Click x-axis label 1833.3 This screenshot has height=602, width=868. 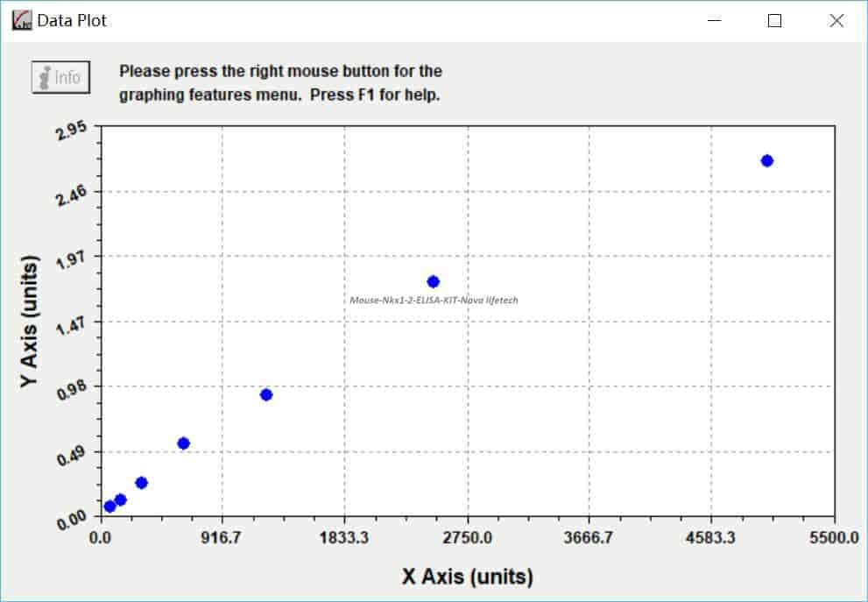343,537
